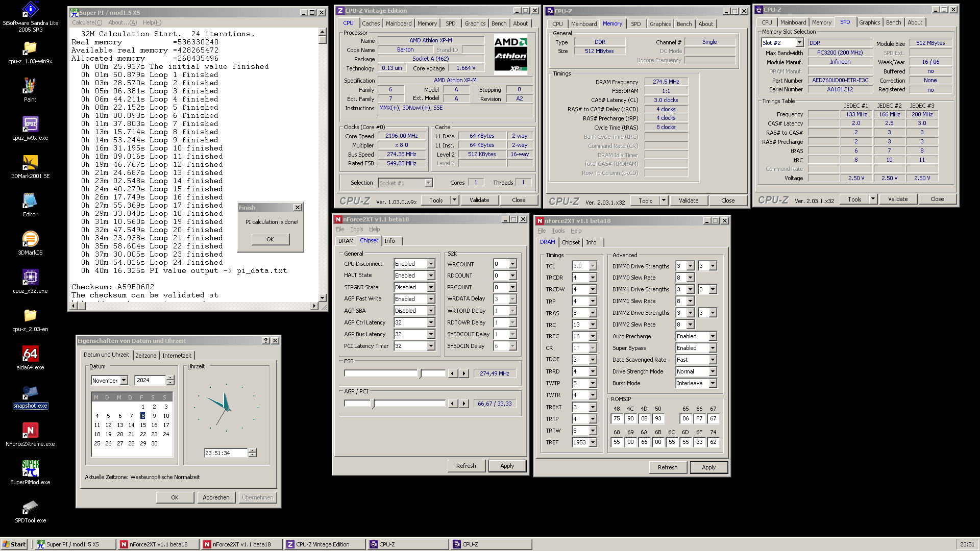The width and height of the screenshot is (980, 551).
Task: Switch to Caches tab in CPU-Z Vintage
Action: [371, 23]
